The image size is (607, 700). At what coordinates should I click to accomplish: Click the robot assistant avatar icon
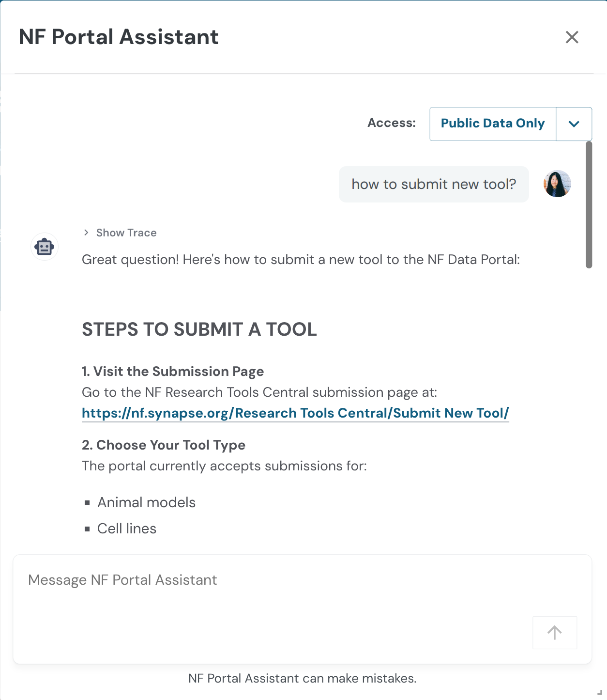click(45, 247)
